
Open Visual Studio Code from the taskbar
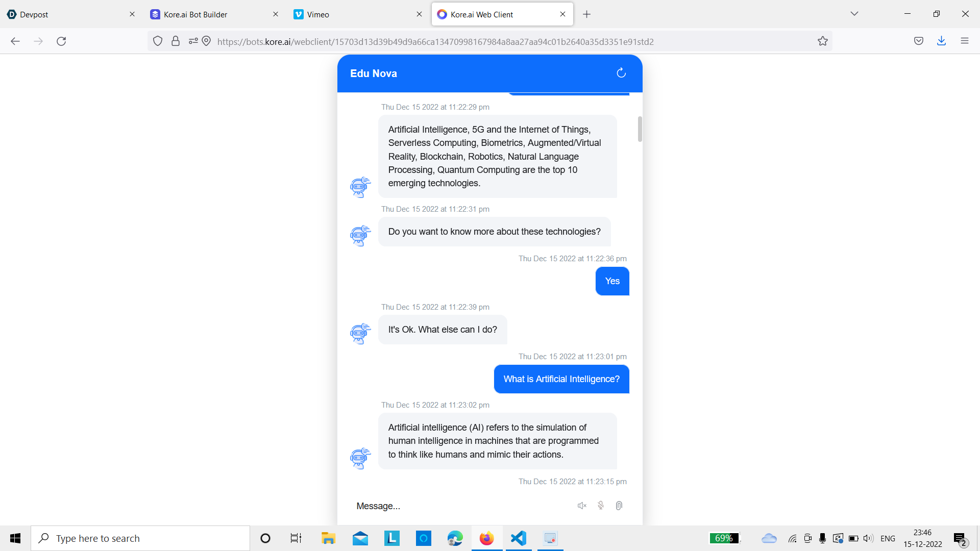click(x=518, y=538)
